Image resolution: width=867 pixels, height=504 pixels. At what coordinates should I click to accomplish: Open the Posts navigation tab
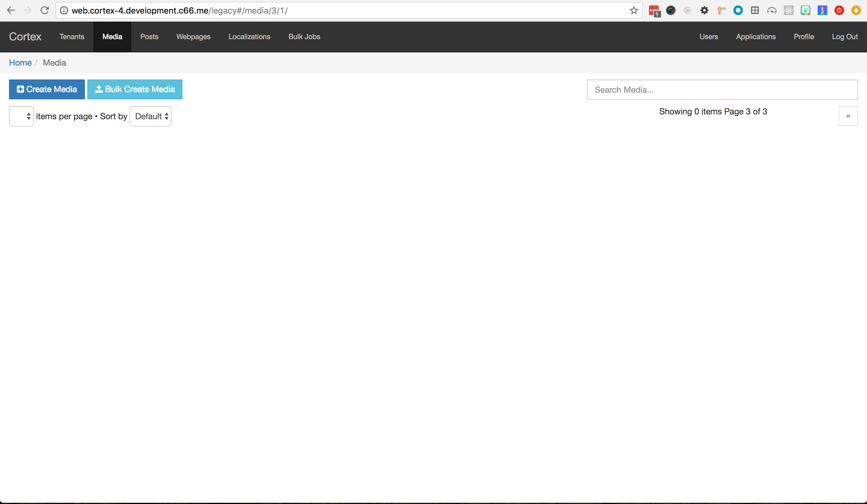pos(149,37)
